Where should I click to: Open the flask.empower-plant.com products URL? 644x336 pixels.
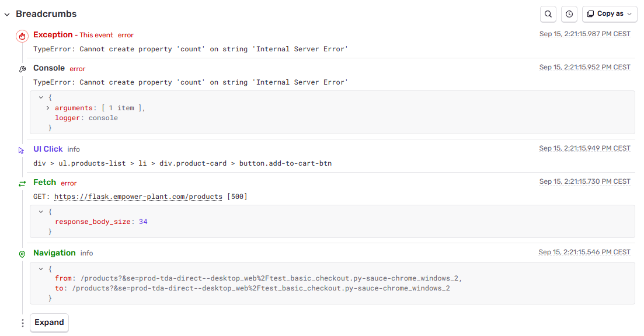tap(138, 197)
